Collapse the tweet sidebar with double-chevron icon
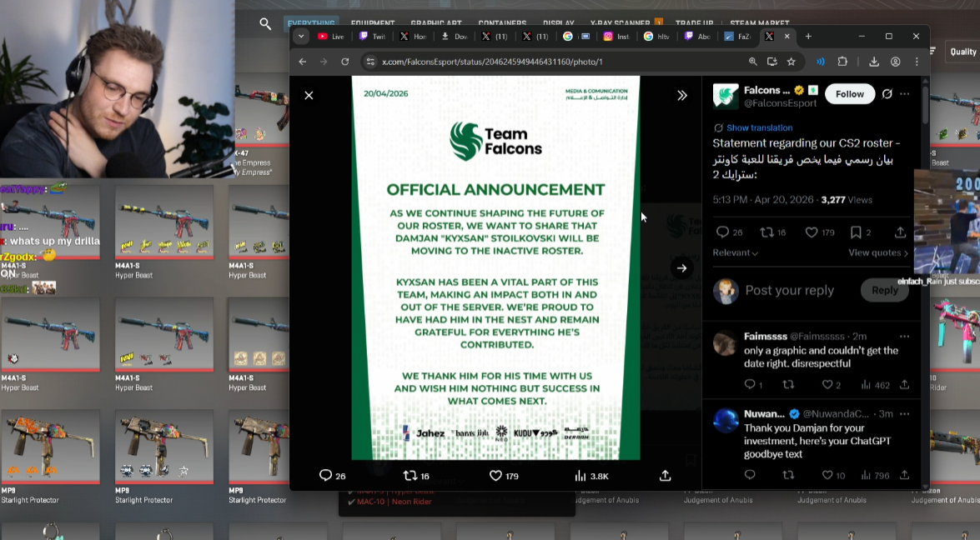 point(682,96)
